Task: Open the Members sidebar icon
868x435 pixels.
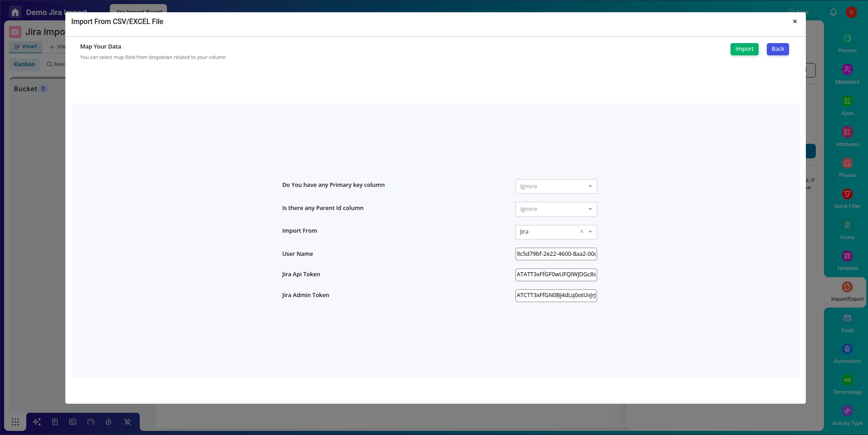Action: [x=847, y=69]
